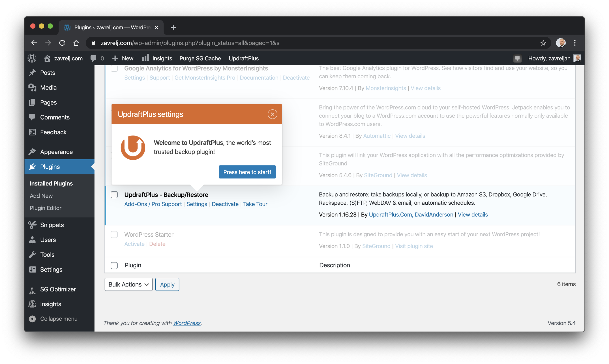609x364 pixels.
Task: Tick the Google Analytics plugin checkbox
Action: (114, 69)
